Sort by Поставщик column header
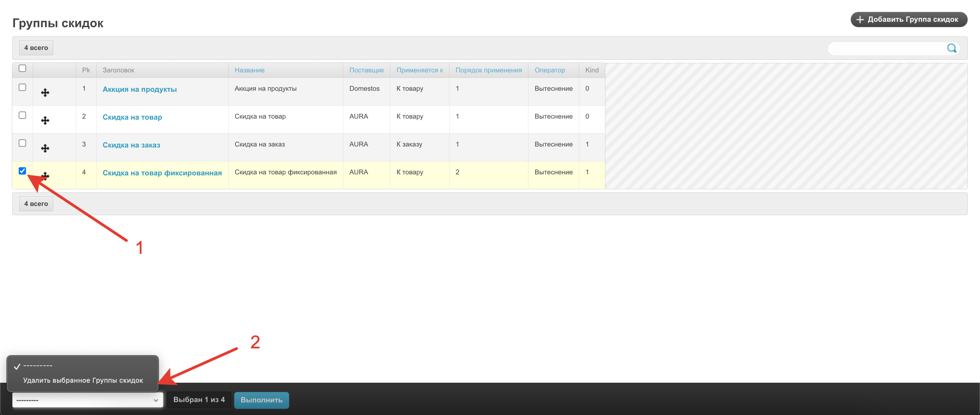980x415 pixels. coord(366,70)
